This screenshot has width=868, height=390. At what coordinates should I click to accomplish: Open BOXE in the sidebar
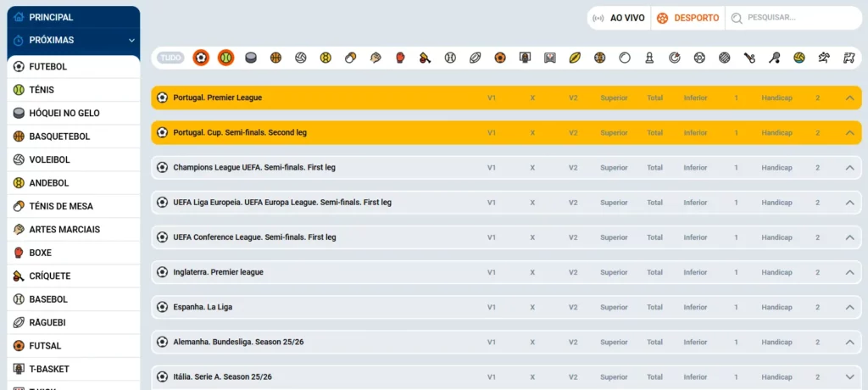point(73,253)
